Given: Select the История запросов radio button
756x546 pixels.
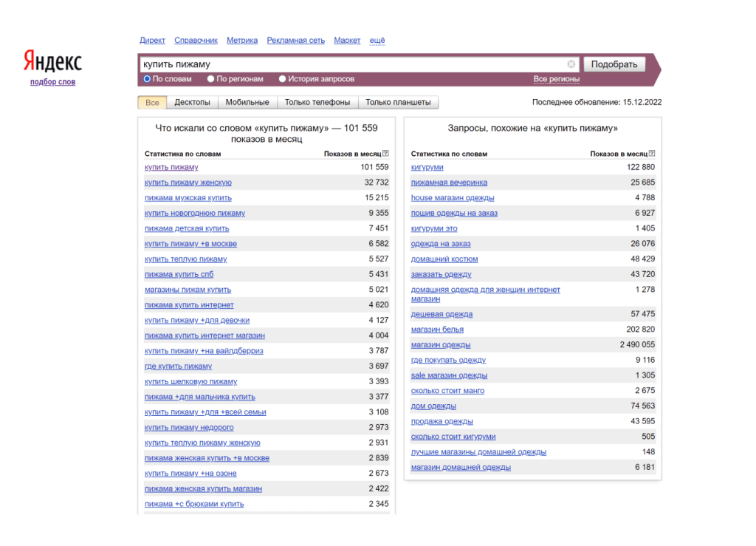Looking at the screenshot, I should [x=283, y=79].
